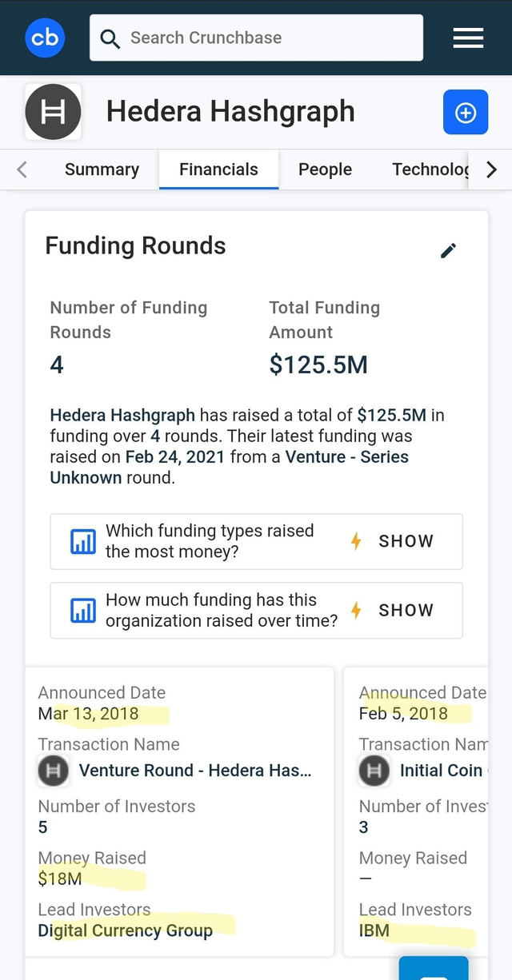
Task: Click the chart icon beside funding types question
Action: tap(83, 541)
